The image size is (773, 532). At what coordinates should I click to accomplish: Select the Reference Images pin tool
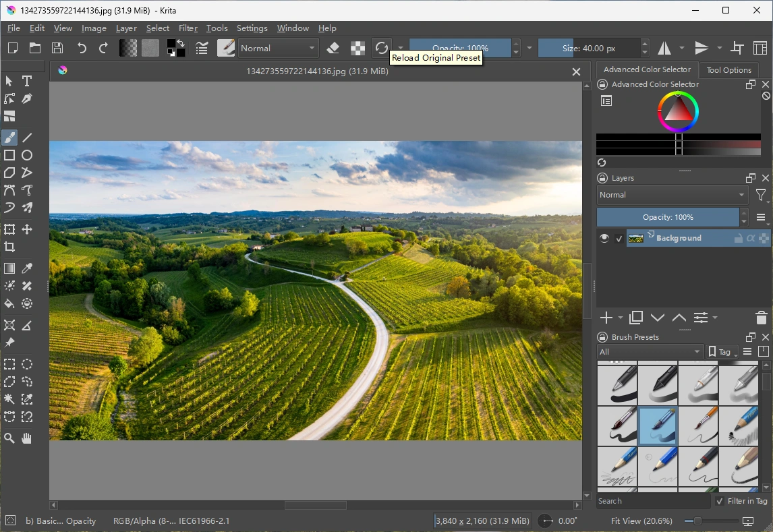tap(9, 343)
